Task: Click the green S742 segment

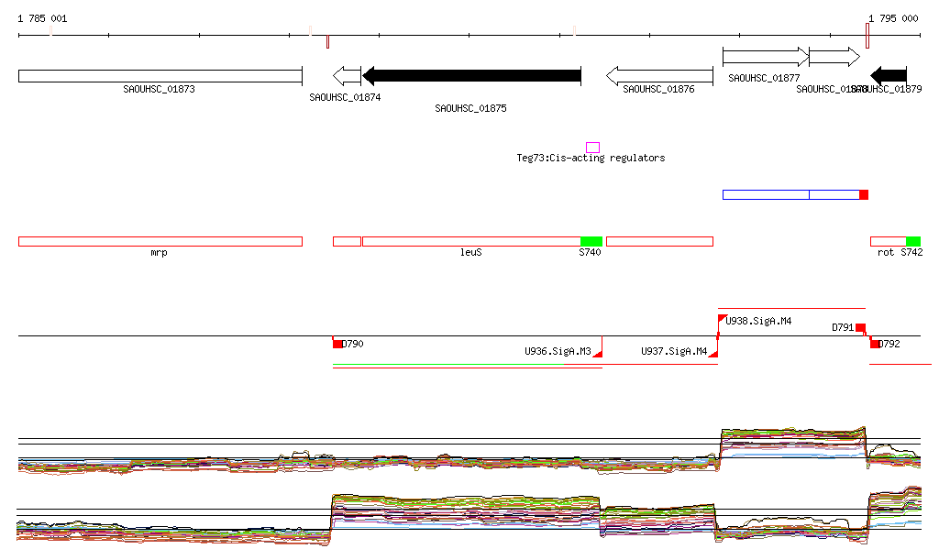Action: [x=913, y=242]
